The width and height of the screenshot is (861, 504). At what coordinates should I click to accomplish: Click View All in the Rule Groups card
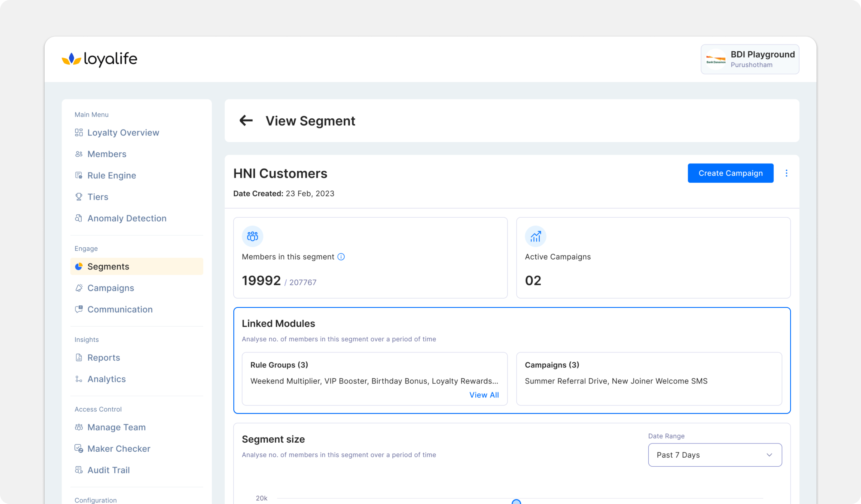pyautogui.click(x=484, y=395)
